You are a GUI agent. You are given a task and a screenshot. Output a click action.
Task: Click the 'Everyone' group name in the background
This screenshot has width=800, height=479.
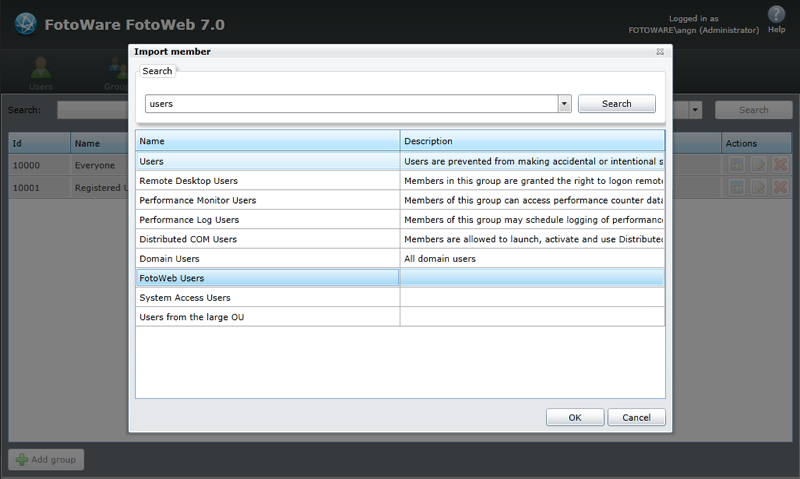[95, 165]
